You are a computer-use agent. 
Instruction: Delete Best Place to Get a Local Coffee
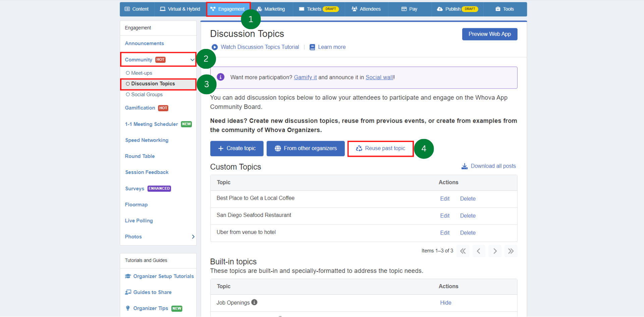468,199
